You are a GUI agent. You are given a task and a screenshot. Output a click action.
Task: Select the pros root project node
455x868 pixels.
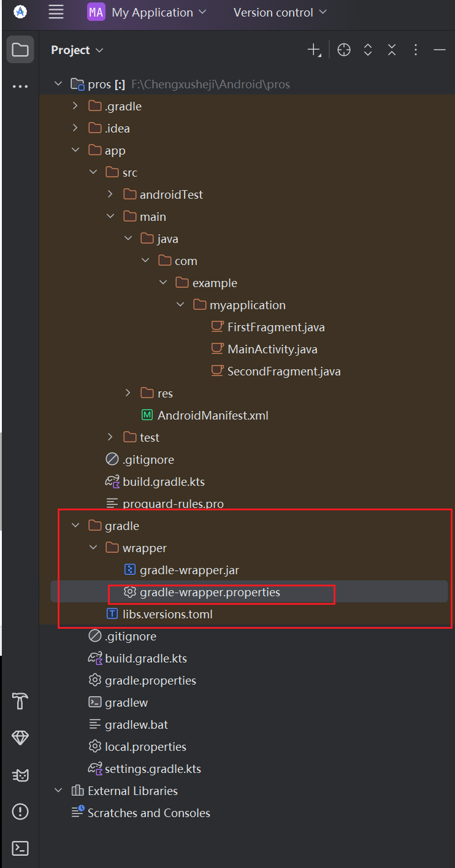[98, 84]
